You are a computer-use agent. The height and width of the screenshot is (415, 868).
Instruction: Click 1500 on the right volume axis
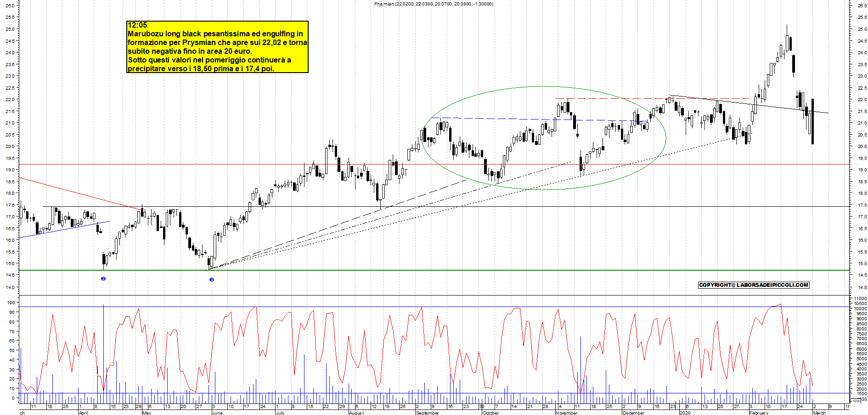pyautogui.click(x=861, y=394)
